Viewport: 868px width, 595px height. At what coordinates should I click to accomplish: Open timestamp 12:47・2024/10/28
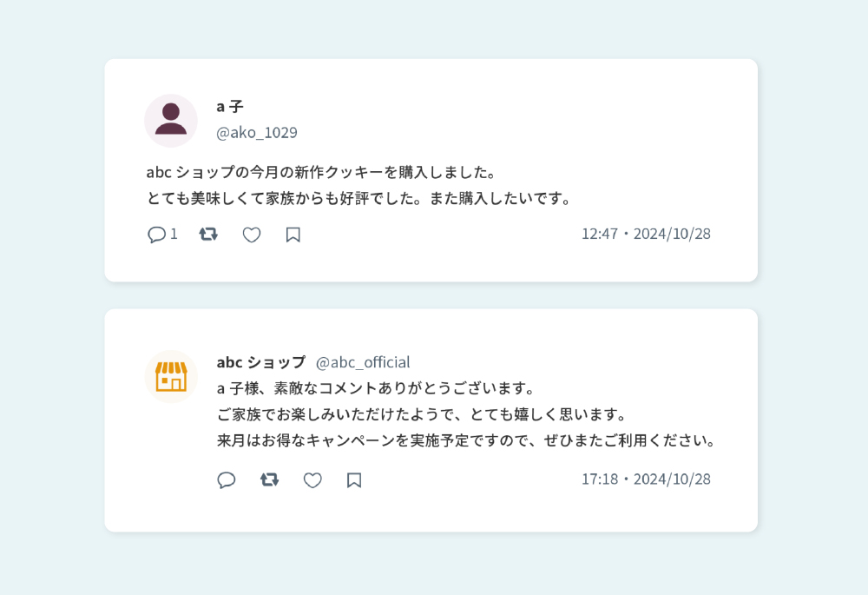[x=645, y=235]
